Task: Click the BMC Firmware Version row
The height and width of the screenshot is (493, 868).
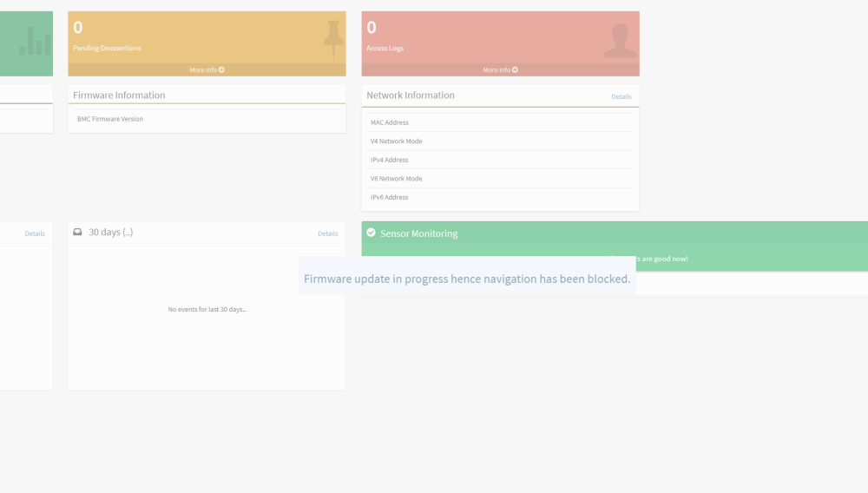Action: (x=207, y=119)
